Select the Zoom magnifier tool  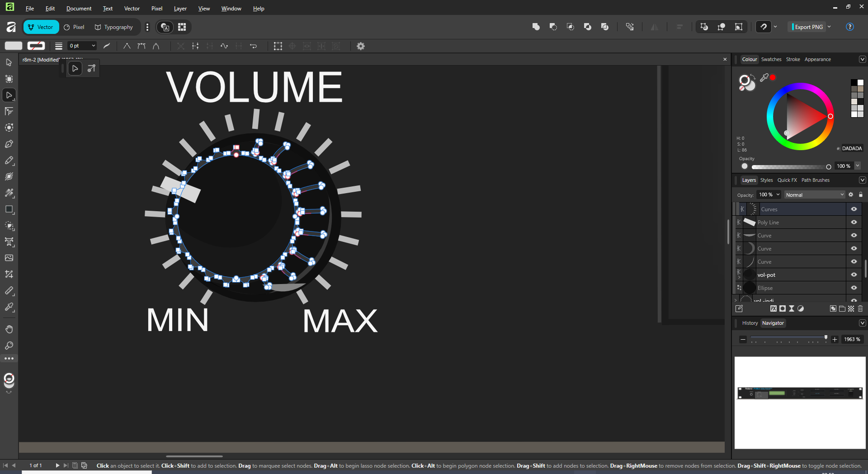click(x=9, y=346)
